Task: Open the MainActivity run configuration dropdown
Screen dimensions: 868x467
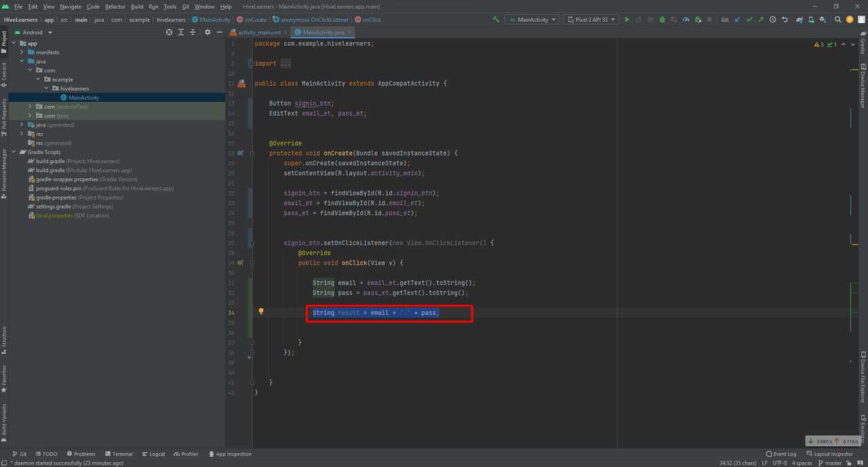Action: click(x=532, y=20)
